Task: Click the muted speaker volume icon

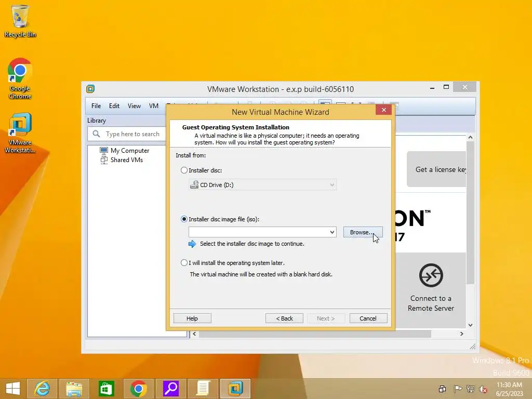Action: coord(483,389)
